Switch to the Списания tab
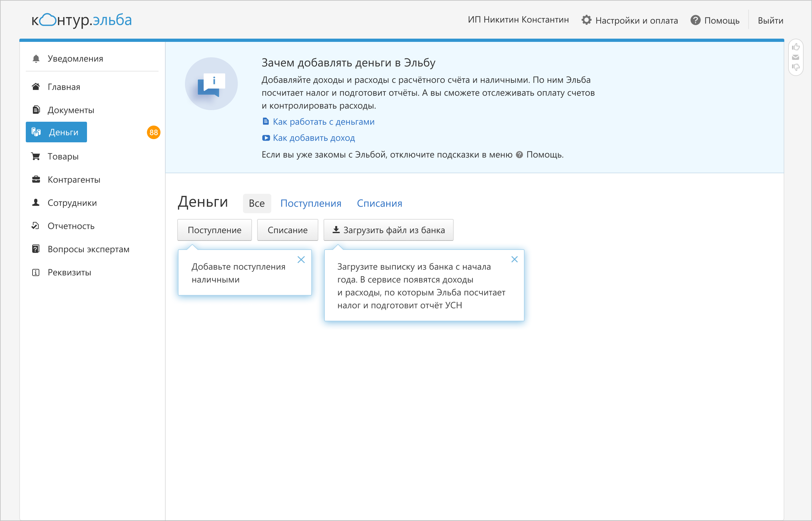The image size is (812, 521). [x=380, y=203]
